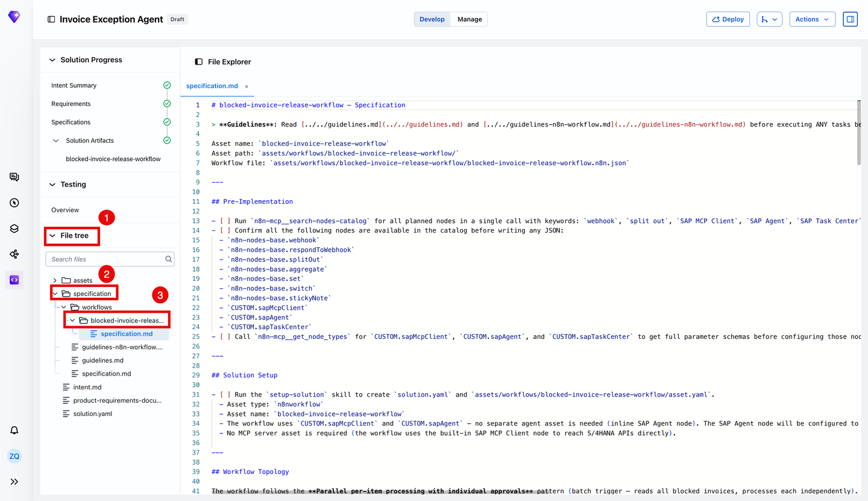
Task: Open the chat icon in left rail
Action: [14, 177]
